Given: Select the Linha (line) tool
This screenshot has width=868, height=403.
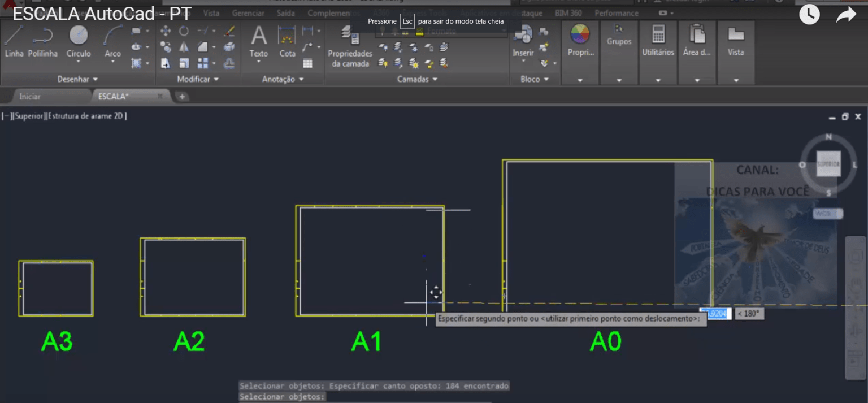Looking at the screenshot, I should (x=14, y=41).
